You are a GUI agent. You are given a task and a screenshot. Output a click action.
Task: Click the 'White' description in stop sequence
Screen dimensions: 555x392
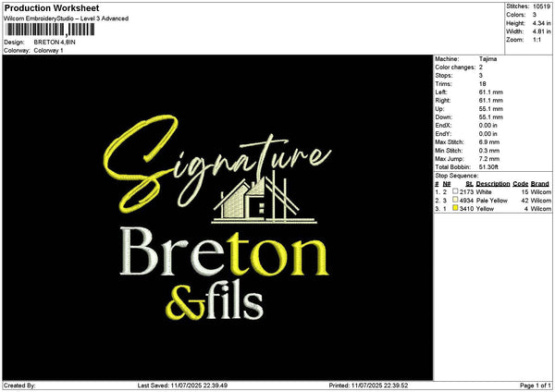(484, 192)
